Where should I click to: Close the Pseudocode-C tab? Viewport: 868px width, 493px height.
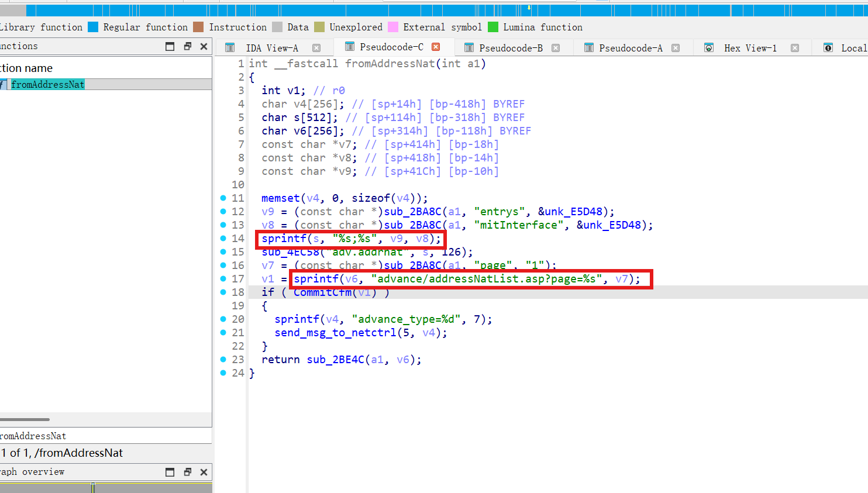pos(436,47)
